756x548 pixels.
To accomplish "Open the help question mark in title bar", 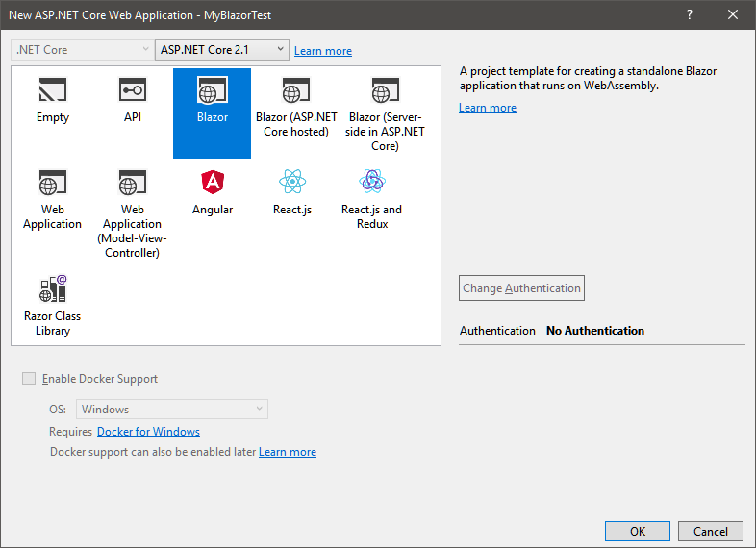I will [690, 15].
